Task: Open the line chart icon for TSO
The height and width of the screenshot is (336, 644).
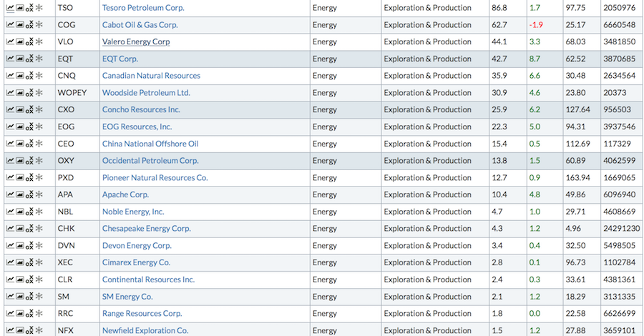Action: pos(10,7)
